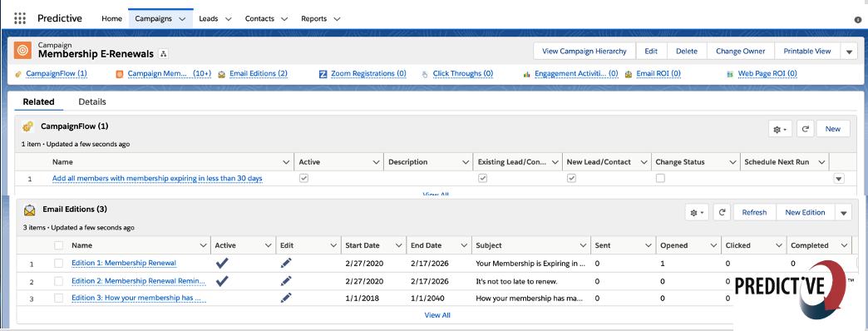Click the Change Owner button
Viewport: 868px width, 331px height.
click(x=740, y=52)
